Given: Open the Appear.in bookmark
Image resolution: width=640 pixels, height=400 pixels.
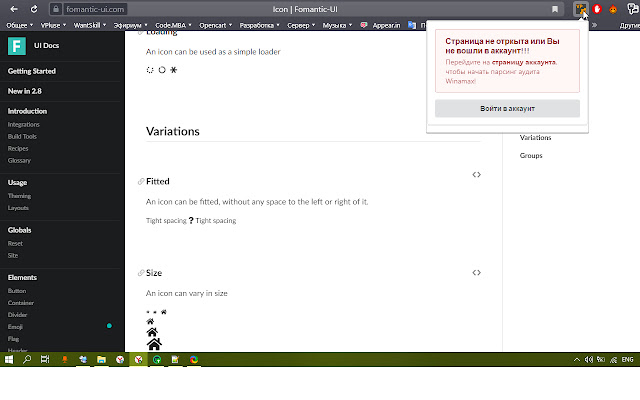Looking at the screenshot, I should 380,25.
